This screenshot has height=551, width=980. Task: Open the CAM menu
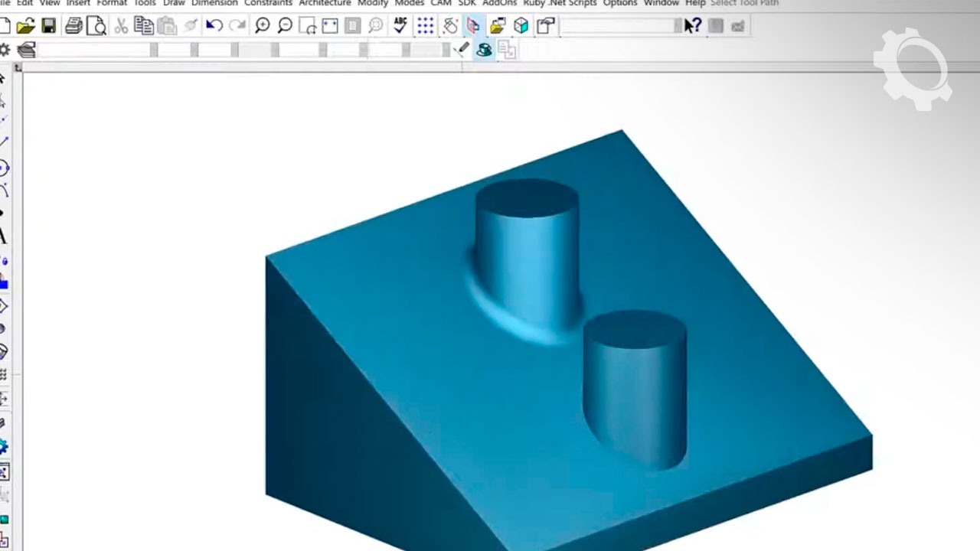(x=440, y=3)
